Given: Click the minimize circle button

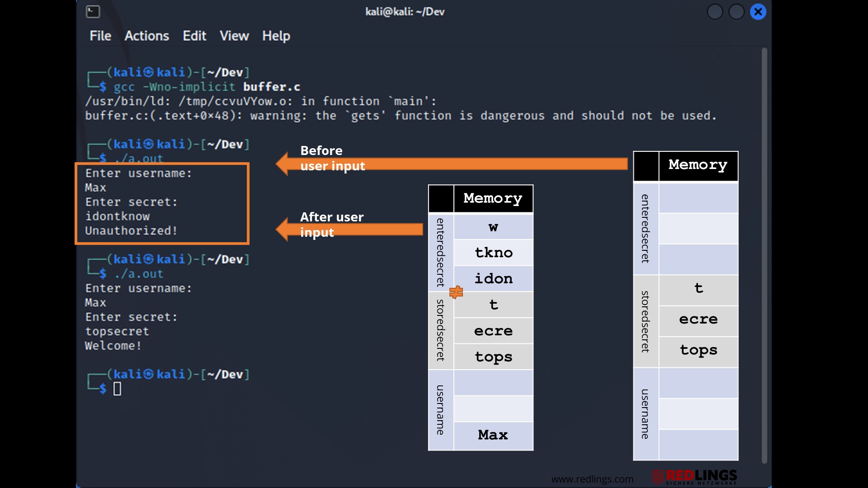Looking at the screenshot, I should point(715,12).
